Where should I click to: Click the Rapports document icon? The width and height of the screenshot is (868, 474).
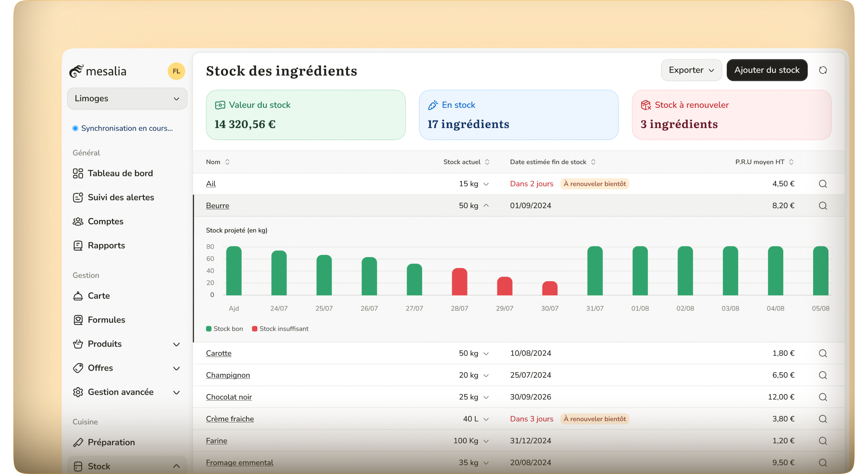point(78,245)
